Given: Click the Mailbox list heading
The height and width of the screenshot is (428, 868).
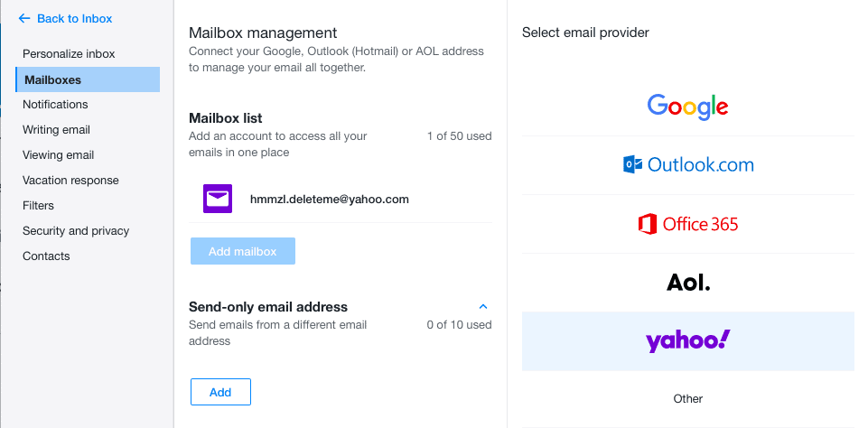Looking at the screenshot, I should pos(225,118).
